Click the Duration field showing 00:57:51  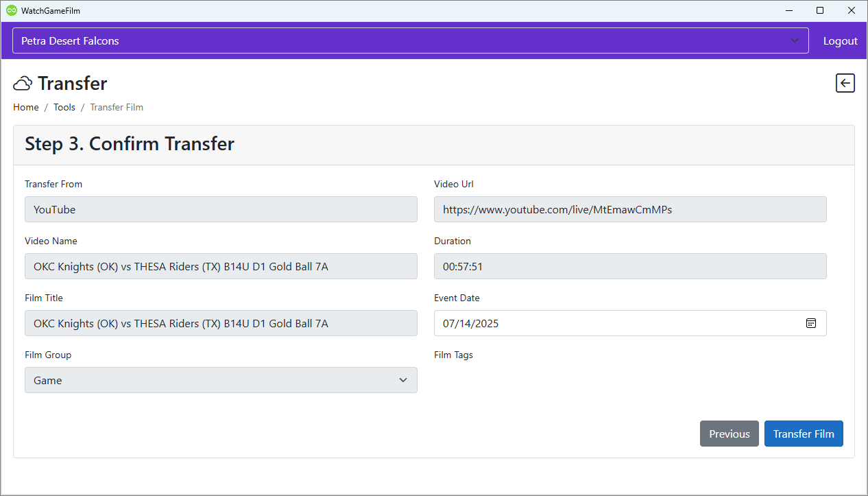point(629,266)
